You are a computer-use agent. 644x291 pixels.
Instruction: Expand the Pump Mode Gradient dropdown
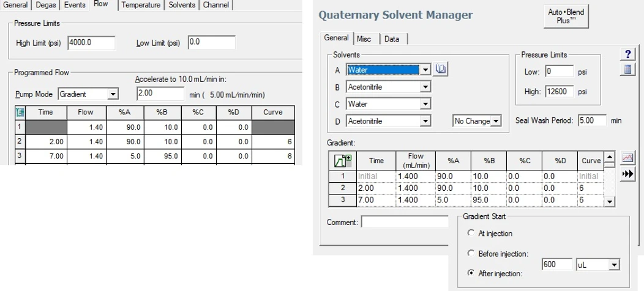coord(112,94)
